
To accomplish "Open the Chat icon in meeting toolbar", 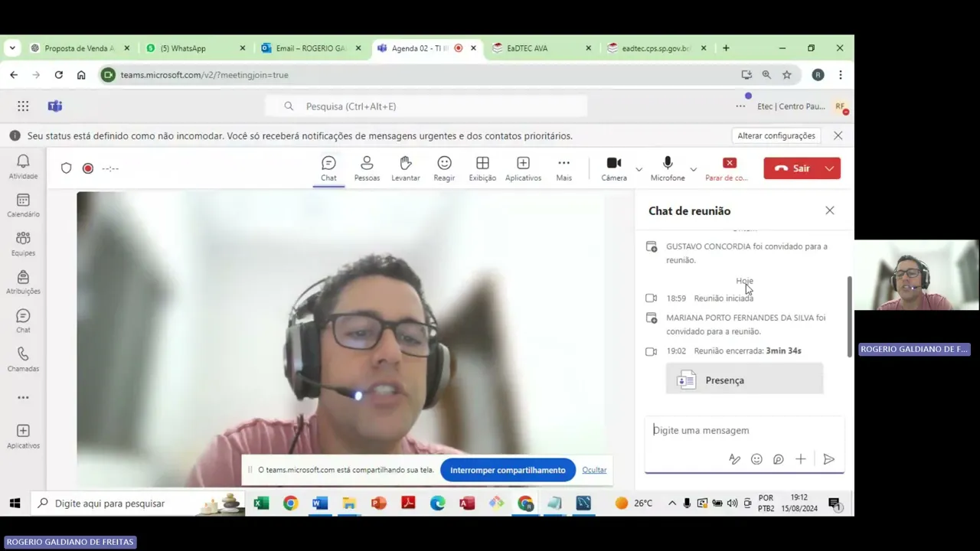I will click(328, 168).
